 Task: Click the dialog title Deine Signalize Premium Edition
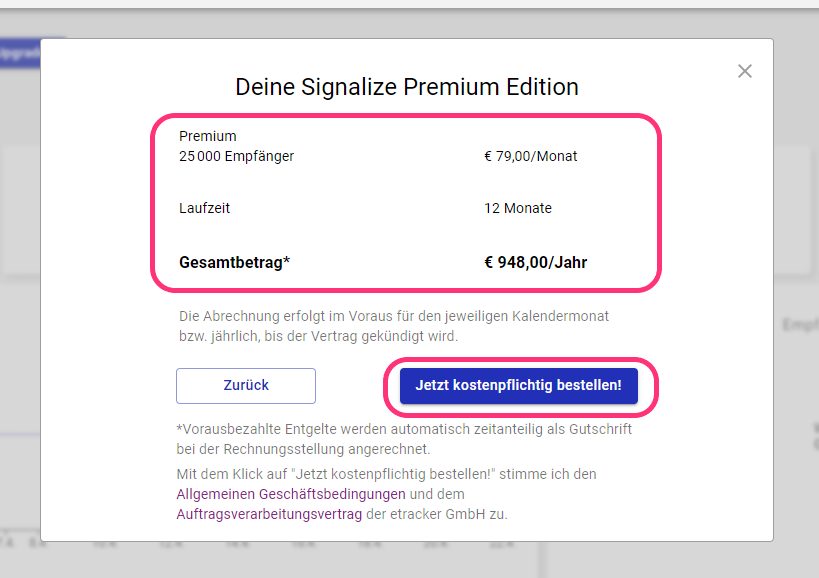click(x=407, y=87)
